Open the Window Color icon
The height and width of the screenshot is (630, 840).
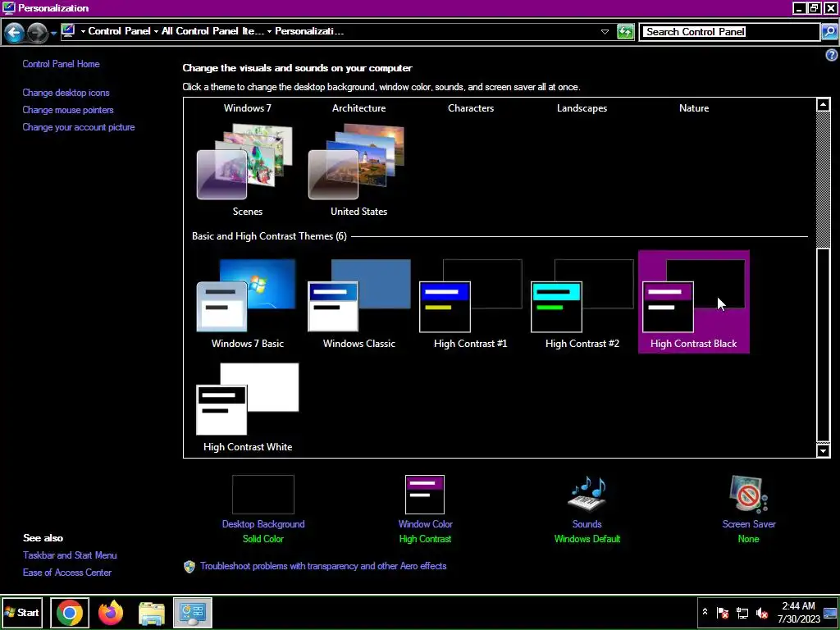coord(425,494)
